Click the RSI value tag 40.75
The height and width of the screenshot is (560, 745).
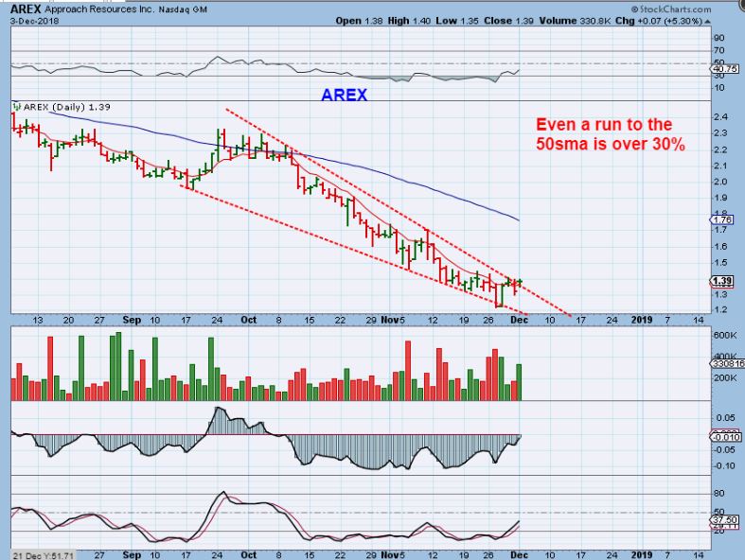click(x=725, y=69)
